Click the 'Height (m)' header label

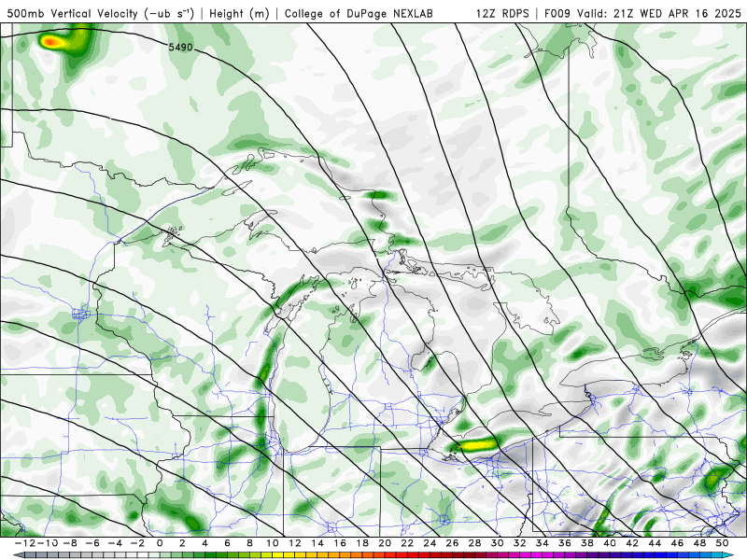(x=239, y=13)
